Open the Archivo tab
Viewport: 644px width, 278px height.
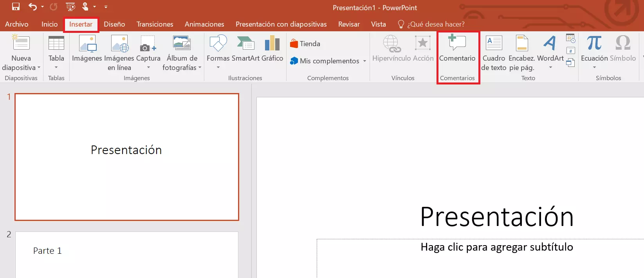[17, 24]
